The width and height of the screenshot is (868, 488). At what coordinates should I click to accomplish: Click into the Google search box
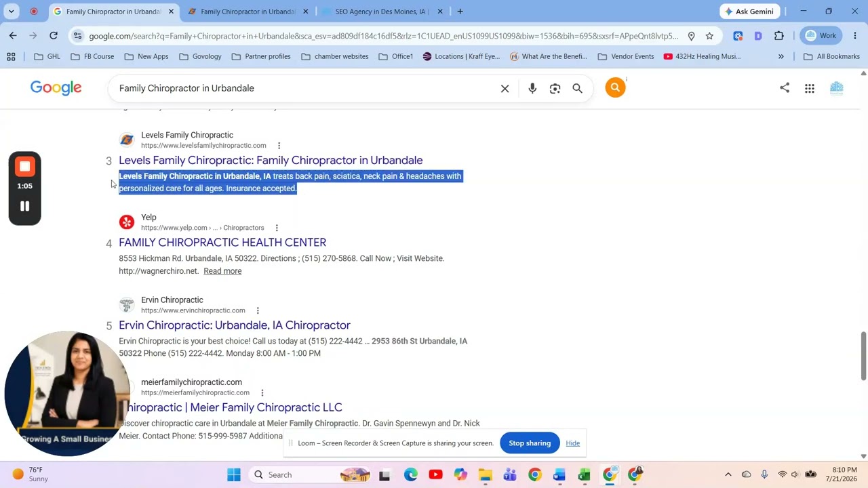[305, 89]
